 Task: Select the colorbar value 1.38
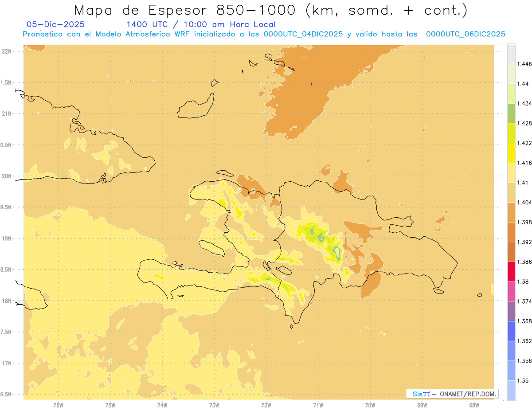point(523,282)
